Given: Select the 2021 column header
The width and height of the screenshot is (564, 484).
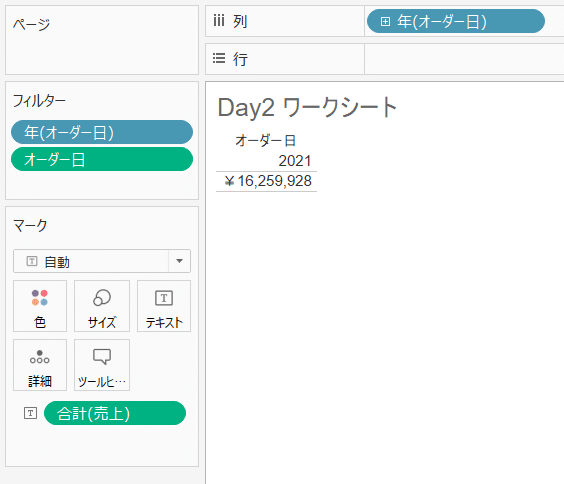Looking at the screenshot, I should point(295,161).
